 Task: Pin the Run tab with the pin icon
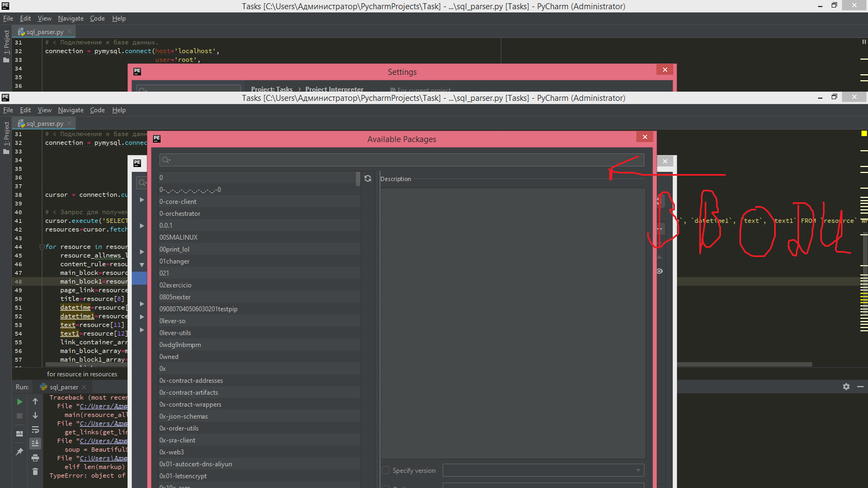click(x=20, y=451)
